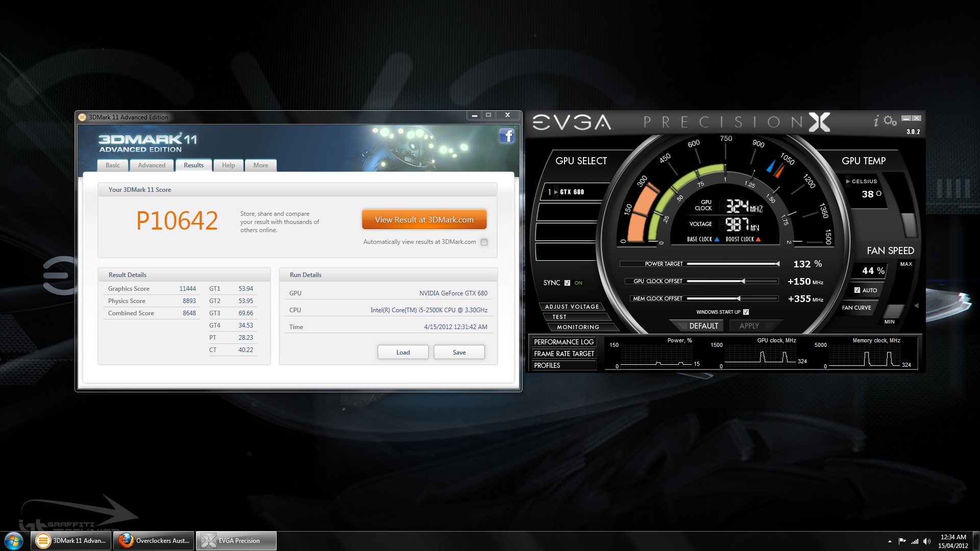
Task: Toggle the Celsius temperature unit arrow
Action: 848,182
